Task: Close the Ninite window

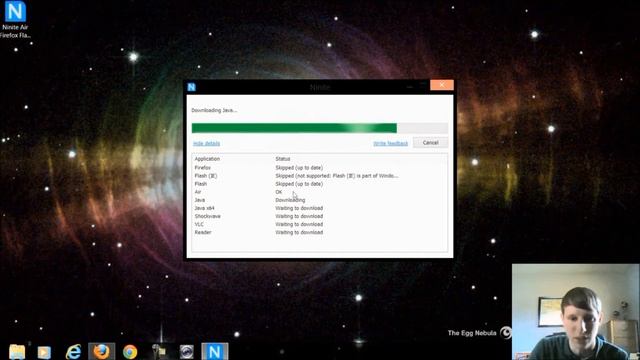Action: [442, 85]
